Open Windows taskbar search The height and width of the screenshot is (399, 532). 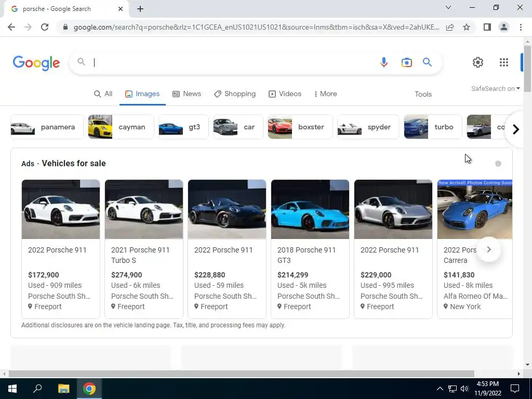(x=37, y=389)
